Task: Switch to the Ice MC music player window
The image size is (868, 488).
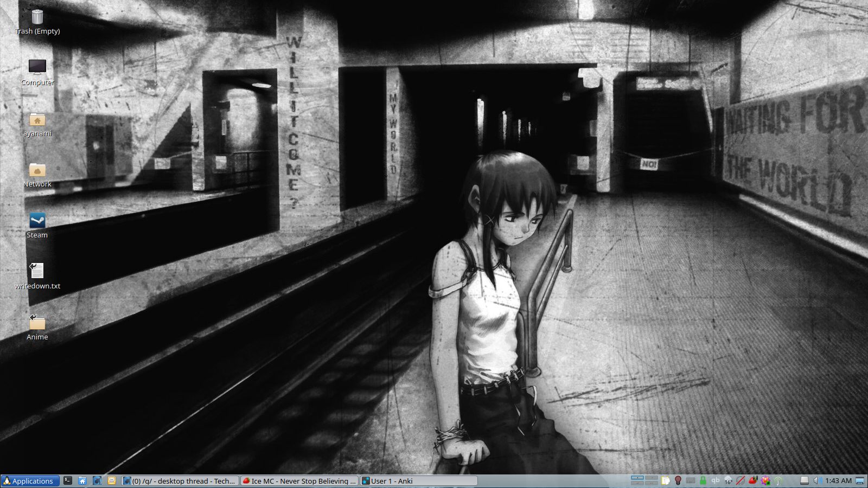Action: [x=299, y=481]
